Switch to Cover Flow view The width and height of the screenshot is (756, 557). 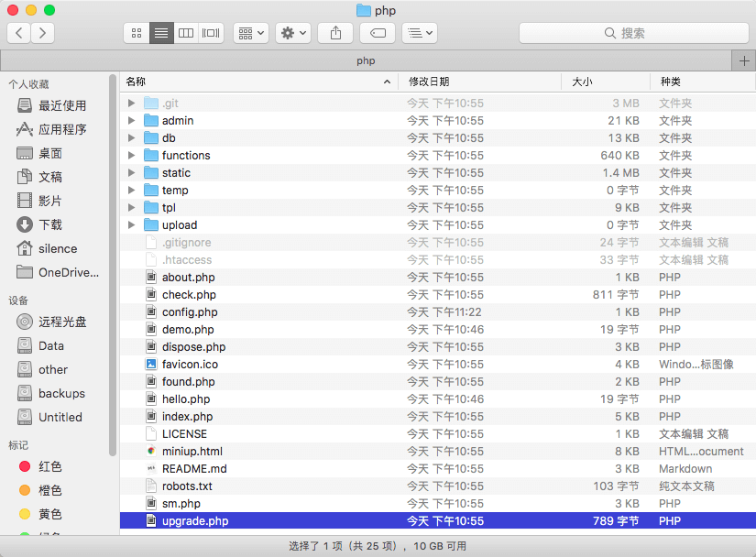coord(211,33)
